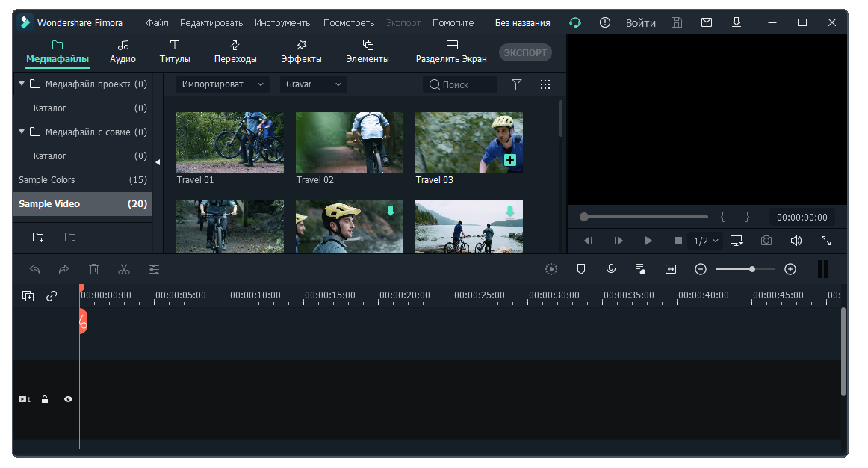The width and height of the screenshot is (868, 468).
Task: Open the Импортировать dropdown
Action: pos(223,84)
